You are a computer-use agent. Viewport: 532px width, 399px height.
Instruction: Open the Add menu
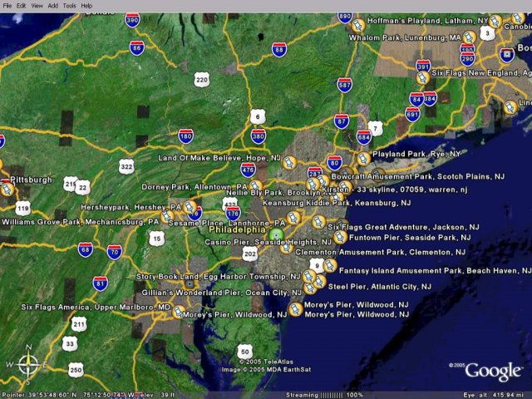click(x=52, y=6)
